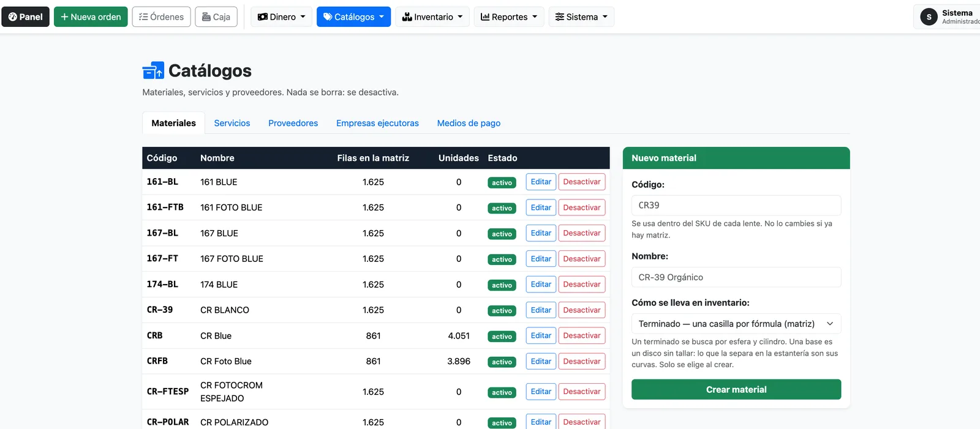Edit the 161 BLUE material
980x429 pixels.
[x=541, y=182]
